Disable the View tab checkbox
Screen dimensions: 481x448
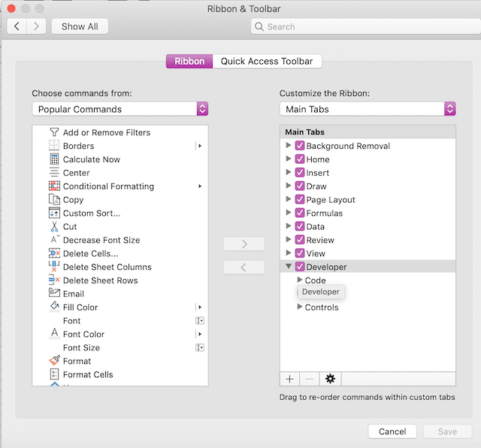300,253
